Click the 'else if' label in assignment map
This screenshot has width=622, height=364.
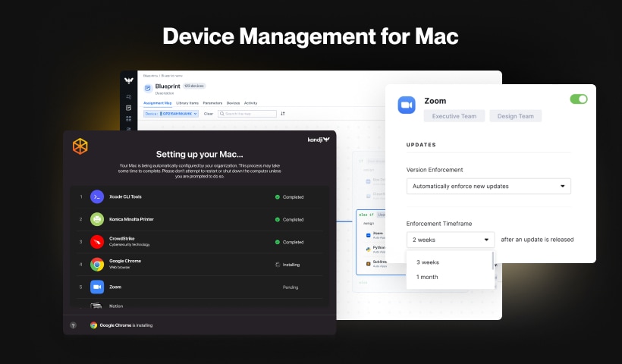tap(366, 215)
